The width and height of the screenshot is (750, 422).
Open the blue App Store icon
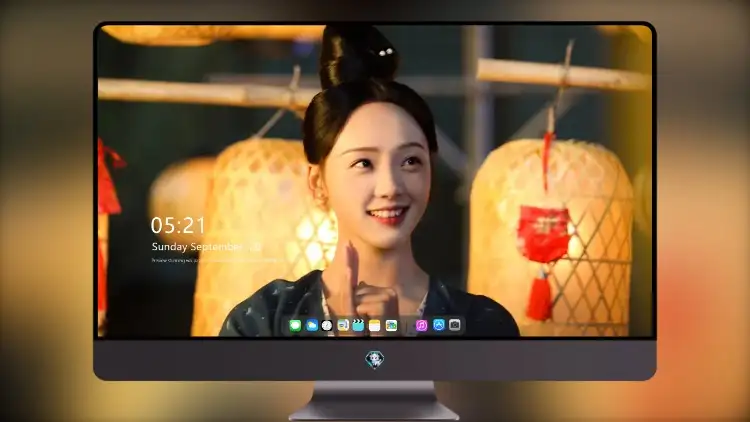(x=439, y=325)
